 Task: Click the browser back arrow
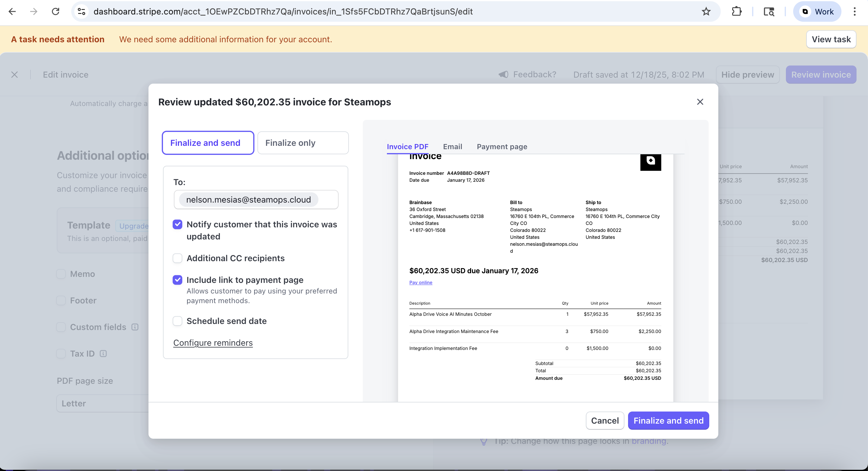click(x=12, y=11)
